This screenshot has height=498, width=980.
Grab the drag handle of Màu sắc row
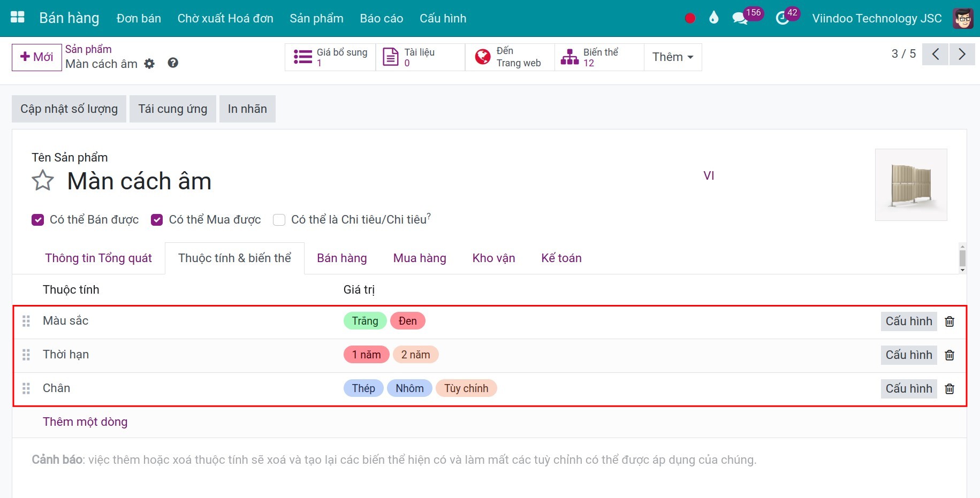(26, 321)
